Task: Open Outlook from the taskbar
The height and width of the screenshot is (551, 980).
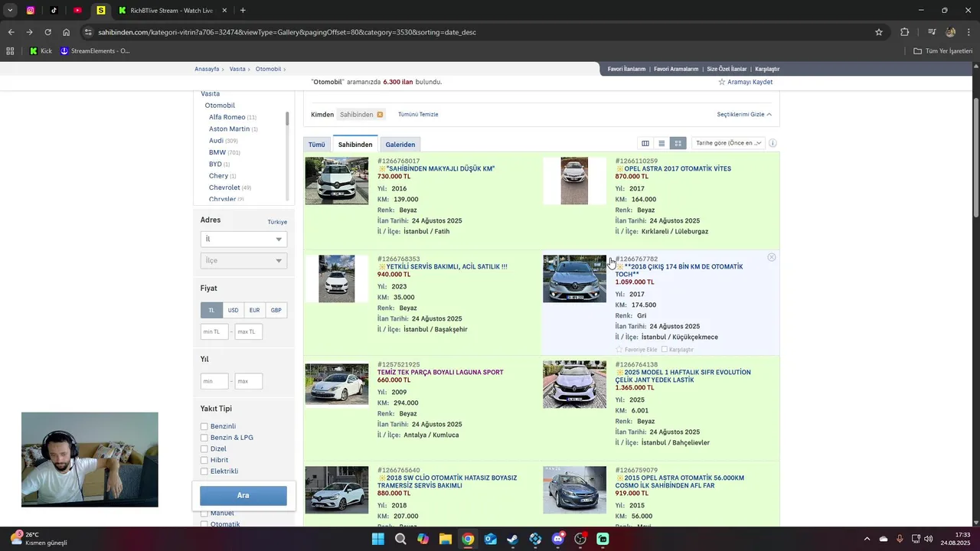Action: (491, 539)
